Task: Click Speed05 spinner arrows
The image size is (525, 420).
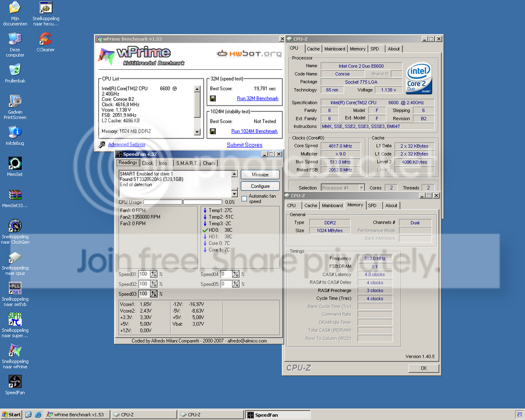Action: point(236,284)
